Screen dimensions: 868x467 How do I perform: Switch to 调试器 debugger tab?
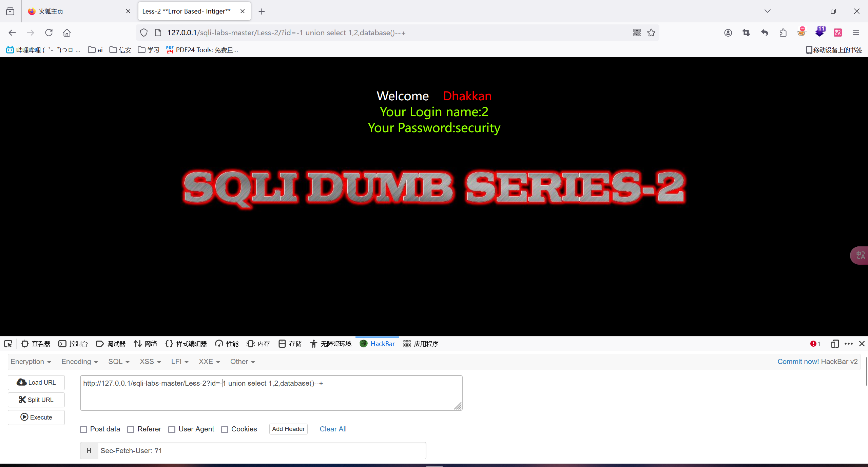tap(111, 344)
